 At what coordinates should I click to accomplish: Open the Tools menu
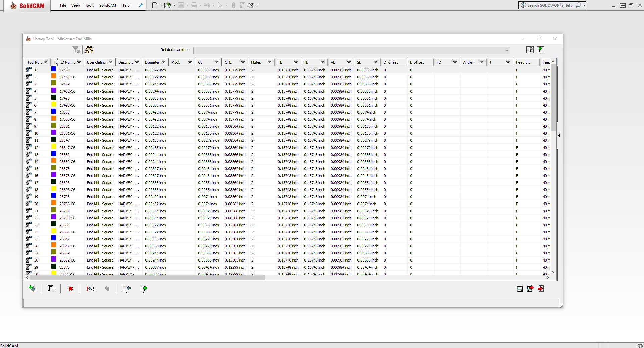click(x=89, y=5)
